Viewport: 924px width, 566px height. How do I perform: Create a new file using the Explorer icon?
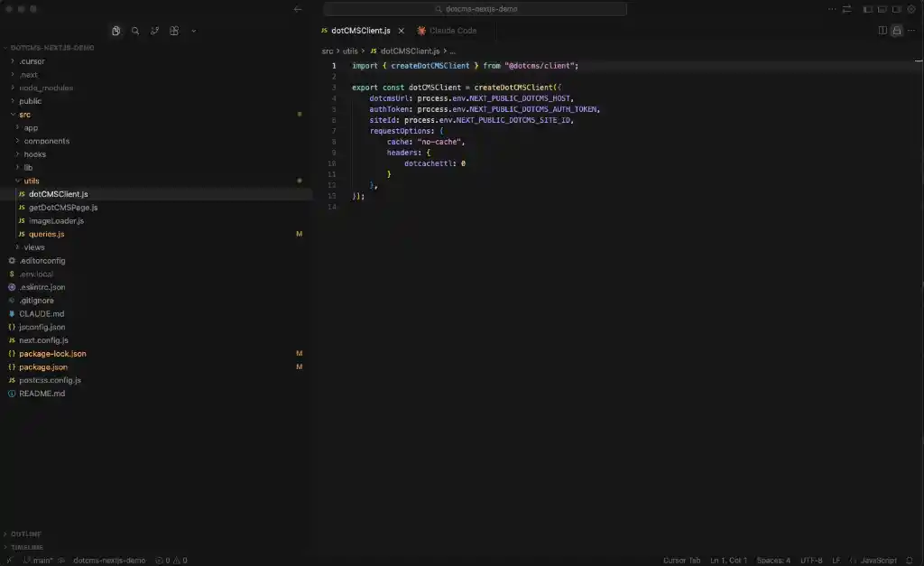coord(116,30)
